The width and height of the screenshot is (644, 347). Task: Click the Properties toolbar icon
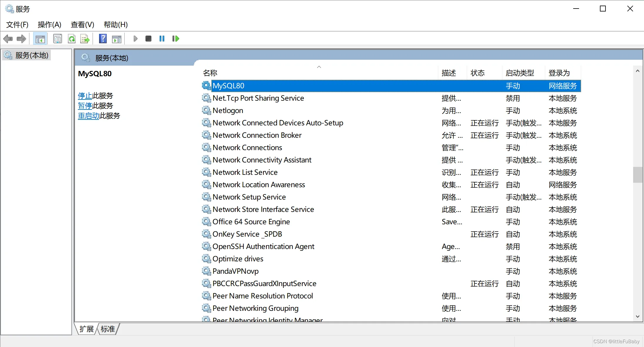pyautogui.click(x=58, y=39)
